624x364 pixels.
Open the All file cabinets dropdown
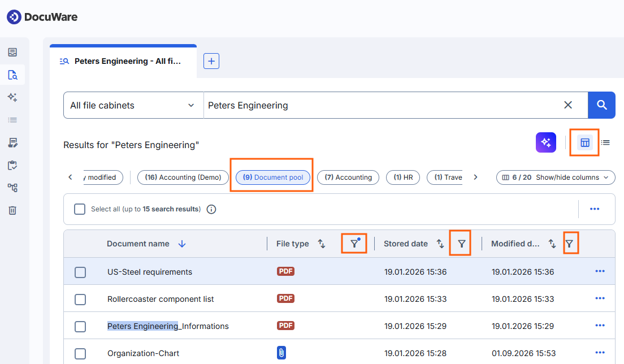click(x=133, y=105)
